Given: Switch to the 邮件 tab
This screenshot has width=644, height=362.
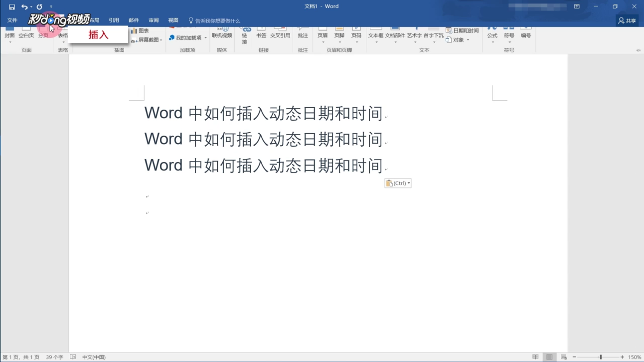Looking at the screenshot, I should pos(134,20).
